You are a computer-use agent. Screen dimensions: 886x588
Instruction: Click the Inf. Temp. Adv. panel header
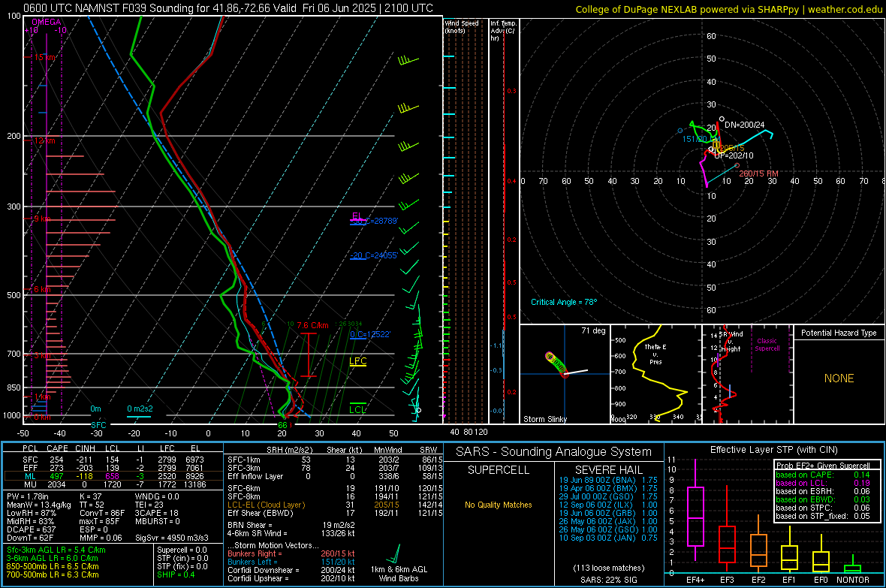[x=503, y=31]
